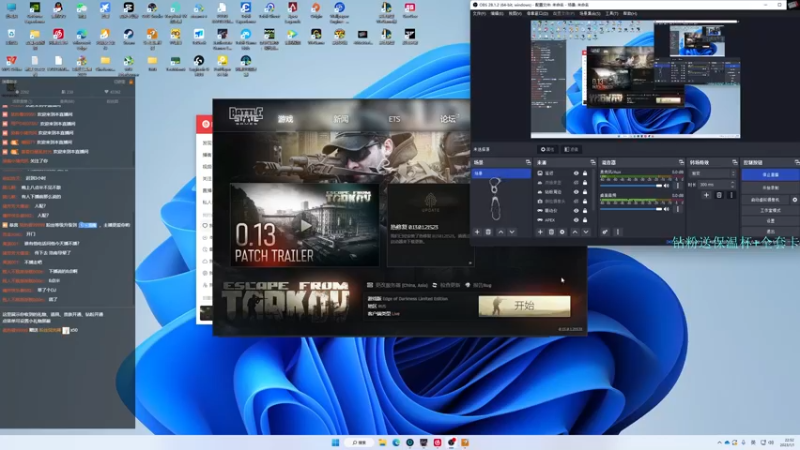Image resolution: width=800 pixels, height=450 pixels.
Task: Pop out the Audio Mixer dock icon
Action: click(681, 162)
